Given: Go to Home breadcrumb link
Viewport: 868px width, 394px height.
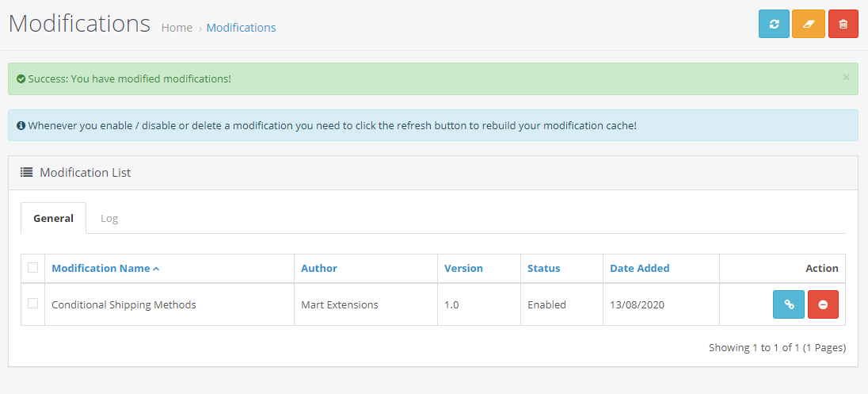Looking at the screenshot, I should pos(177,28).
